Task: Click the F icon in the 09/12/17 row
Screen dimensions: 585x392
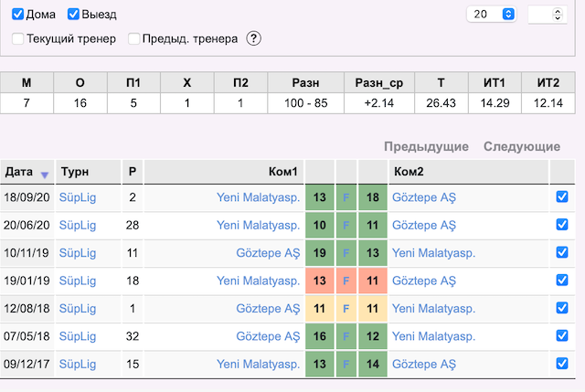Action: click(346, 364)
